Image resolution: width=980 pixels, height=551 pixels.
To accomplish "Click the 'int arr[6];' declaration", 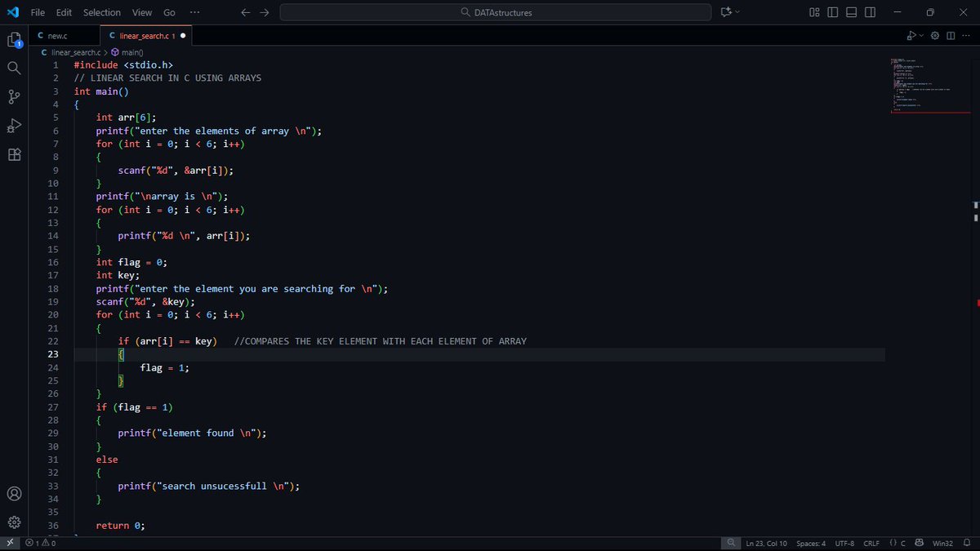I will click(x=126, y=118).
